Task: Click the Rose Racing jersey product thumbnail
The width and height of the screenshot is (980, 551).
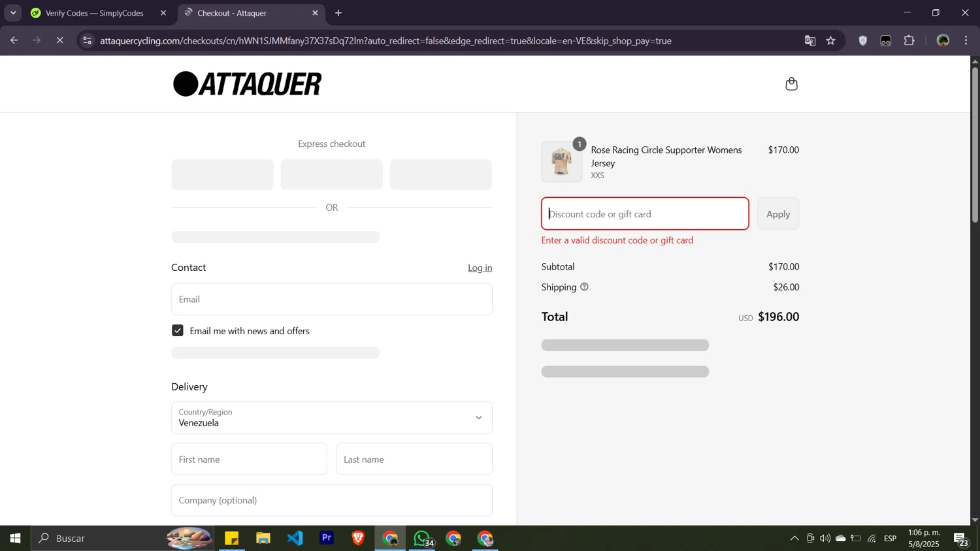Action: [x=562, y=162]
